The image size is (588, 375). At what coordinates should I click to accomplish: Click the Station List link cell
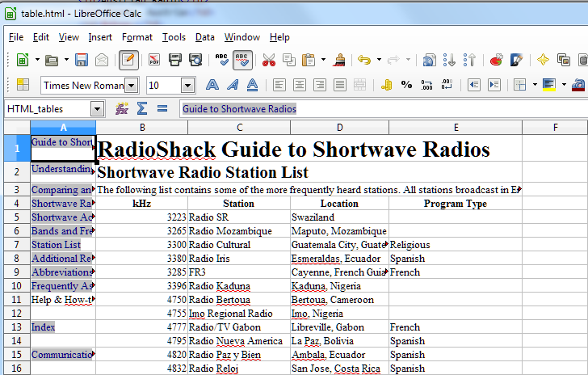click(63, 245)
